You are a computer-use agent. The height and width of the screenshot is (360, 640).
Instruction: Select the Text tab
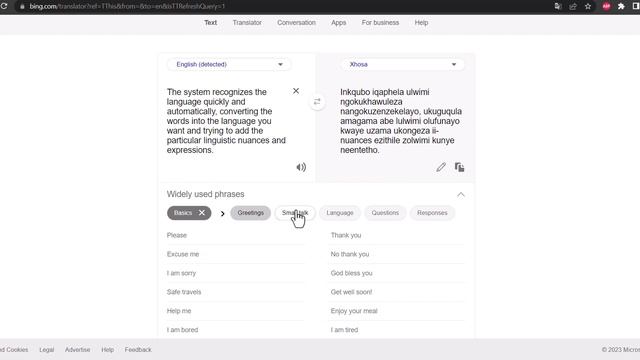point(211,23)
